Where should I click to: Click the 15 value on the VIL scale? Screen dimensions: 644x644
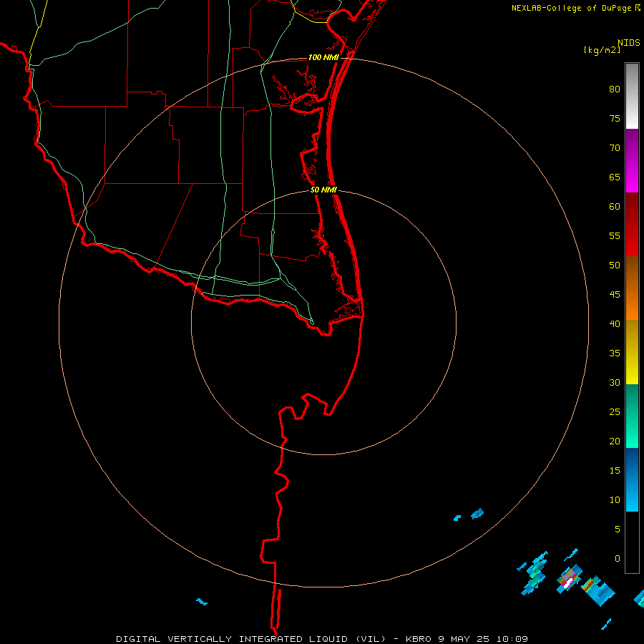(615, 471)
